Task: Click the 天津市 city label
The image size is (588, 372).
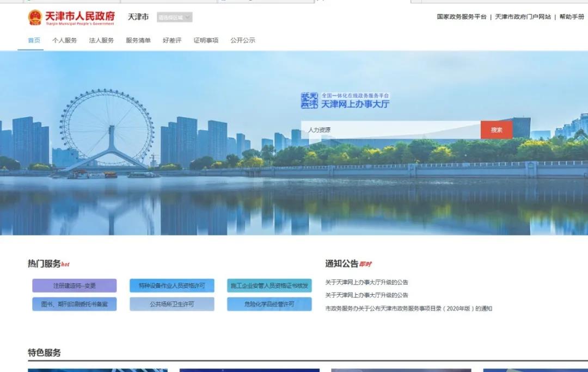Action: (x=138, y=17)
